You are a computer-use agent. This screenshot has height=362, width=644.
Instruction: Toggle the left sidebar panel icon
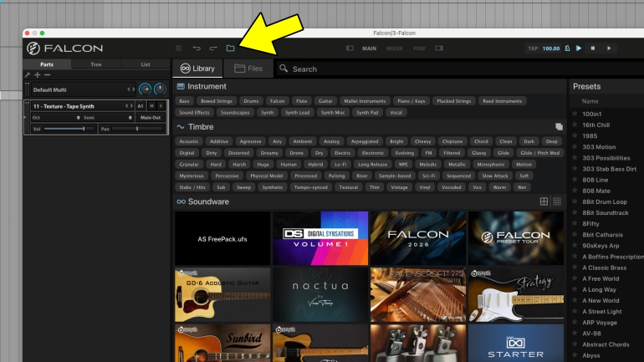coord(350,48)
